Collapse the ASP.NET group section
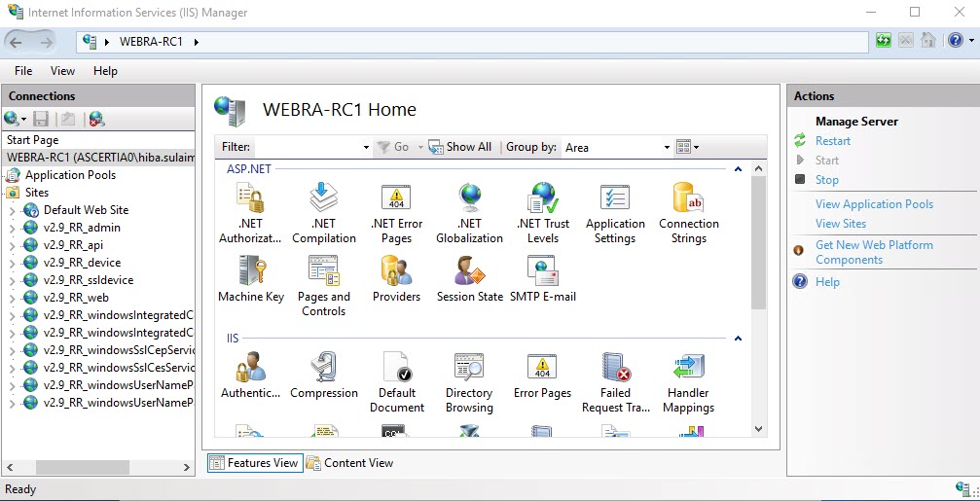Viewport: 980px width, 501px height. point(738,169)
